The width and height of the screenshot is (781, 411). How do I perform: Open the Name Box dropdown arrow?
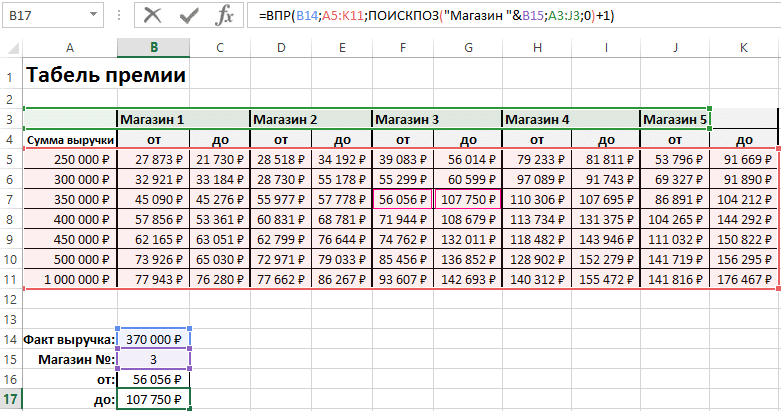tap(92, 16)
